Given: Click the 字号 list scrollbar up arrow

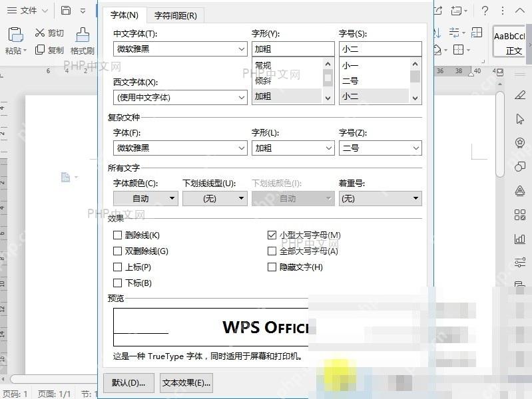Looking at the screenshot, I should [415, 64].
